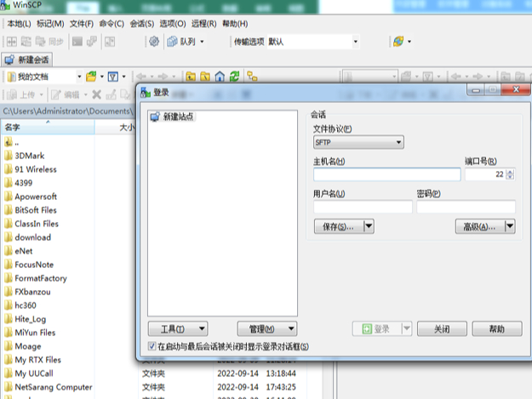Open the 会话(S) menu
The height and width of the screenshot is (399, 532).
pos(142,24)
